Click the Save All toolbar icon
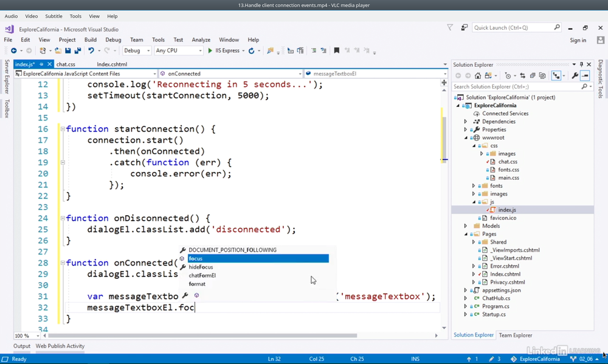 point(77,51)
